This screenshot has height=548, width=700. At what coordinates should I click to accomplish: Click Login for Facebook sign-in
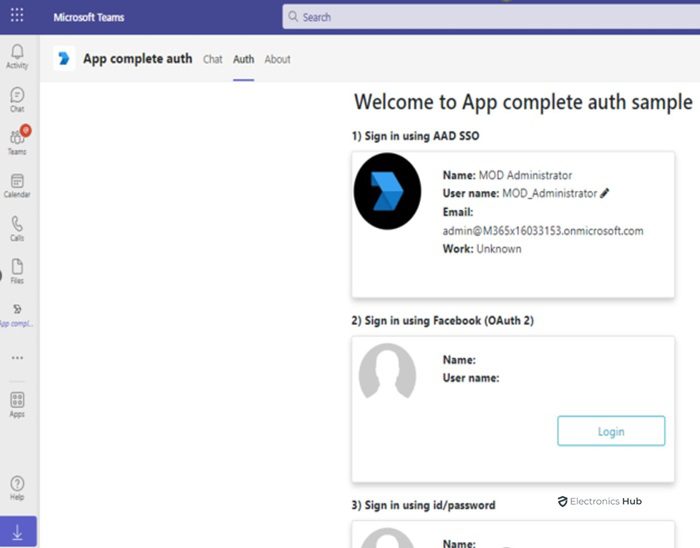[x=611, y=431]
